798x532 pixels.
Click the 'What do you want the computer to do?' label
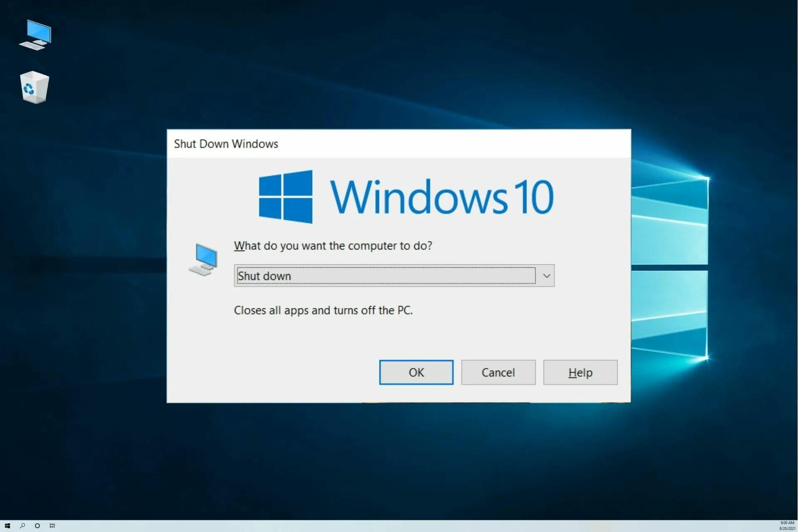pos(333,246)
